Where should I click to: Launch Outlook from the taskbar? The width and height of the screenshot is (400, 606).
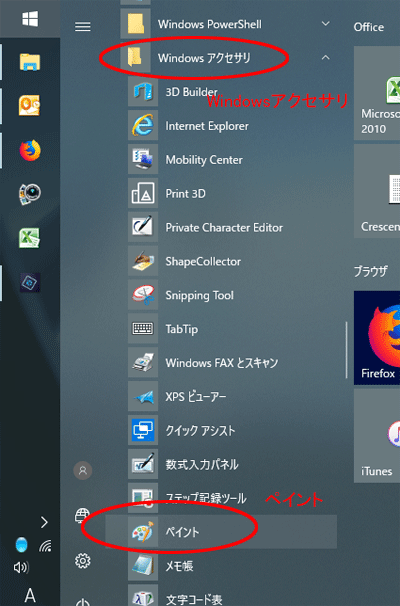29,106
